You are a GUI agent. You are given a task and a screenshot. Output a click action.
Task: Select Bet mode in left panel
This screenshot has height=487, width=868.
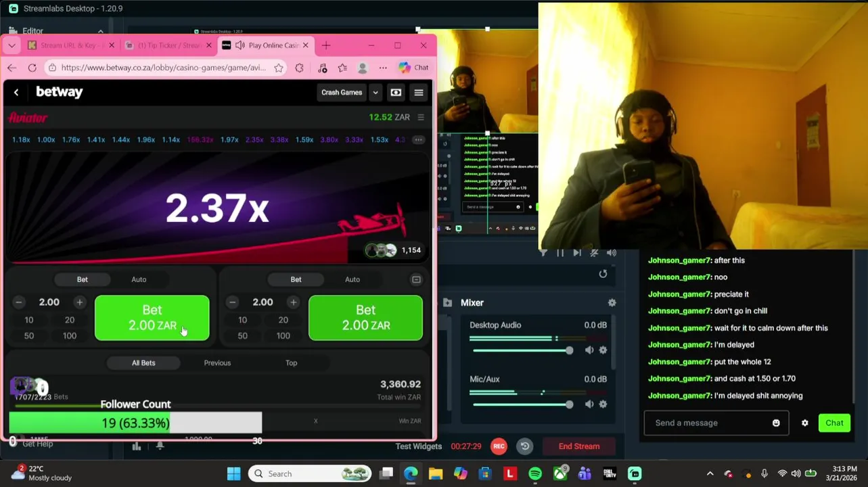pyautogui.click(x=82, y=279)
